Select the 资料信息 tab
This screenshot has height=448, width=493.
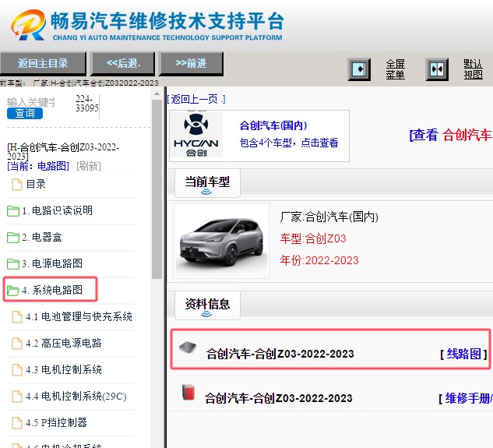pyautogui.click(x=207, y=305)
